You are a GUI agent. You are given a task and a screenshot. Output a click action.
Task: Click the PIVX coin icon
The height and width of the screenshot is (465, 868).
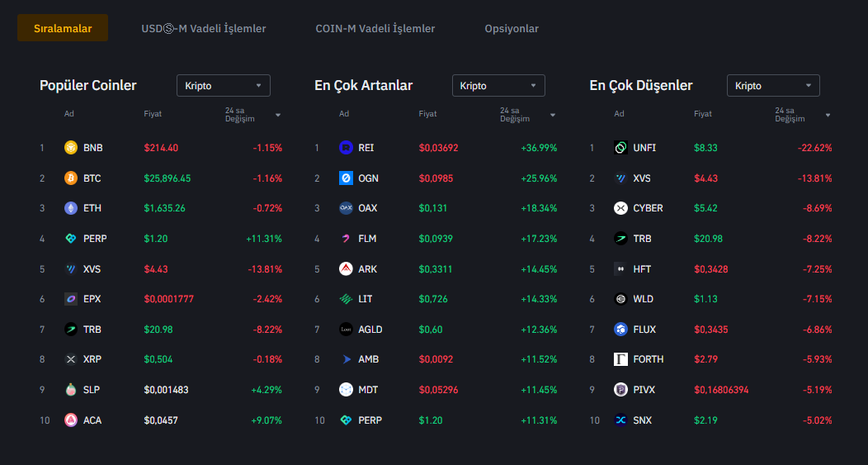point(620,390)
